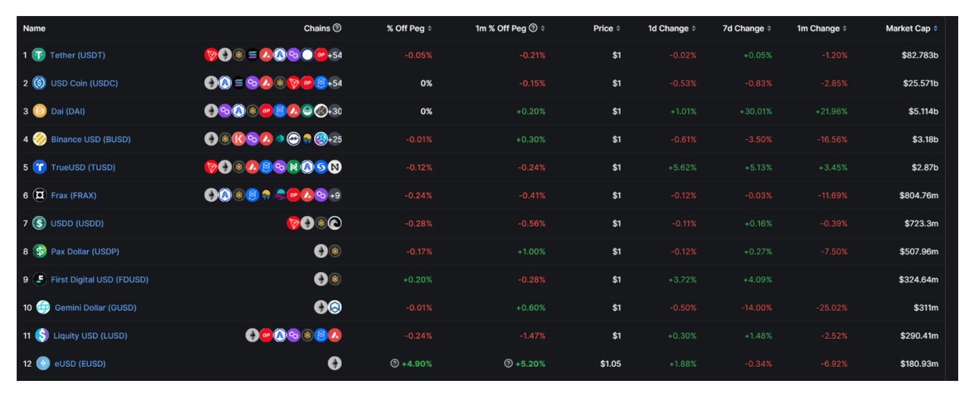
Task: Click Ethereum chain icon in eUSD row
Action: coord(335,364)
